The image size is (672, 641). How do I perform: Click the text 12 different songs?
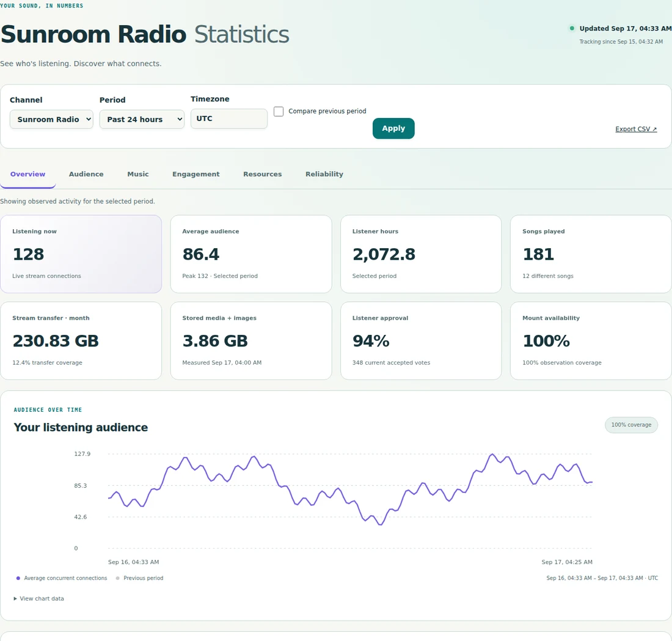(548, 276)
